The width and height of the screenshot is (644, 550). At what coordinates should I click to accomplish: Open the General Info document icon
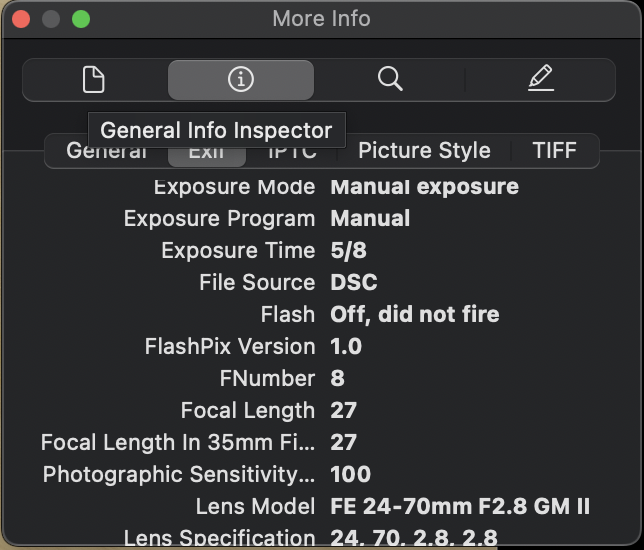(x=94, y=79)
